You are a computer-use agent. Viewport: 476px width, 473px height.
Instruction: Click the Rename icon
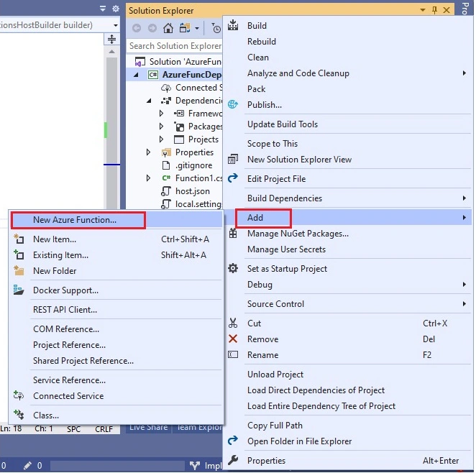[233, 354]
